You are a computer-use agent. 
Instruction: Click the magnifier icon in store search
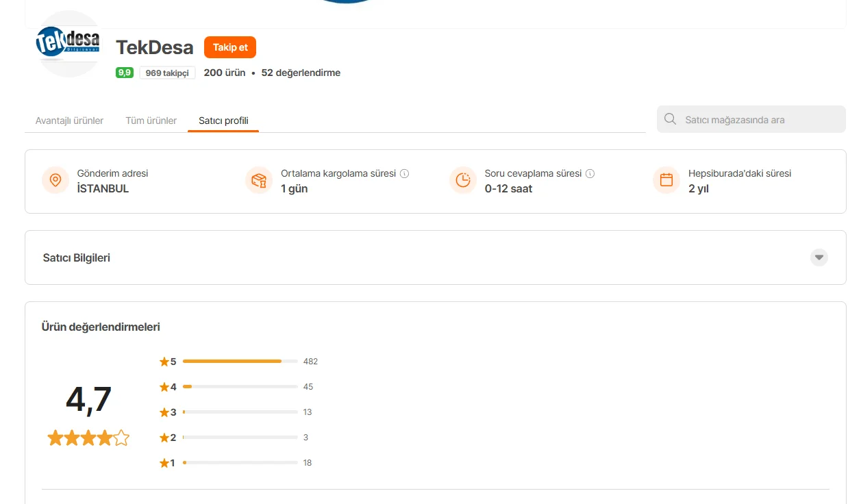671,119
